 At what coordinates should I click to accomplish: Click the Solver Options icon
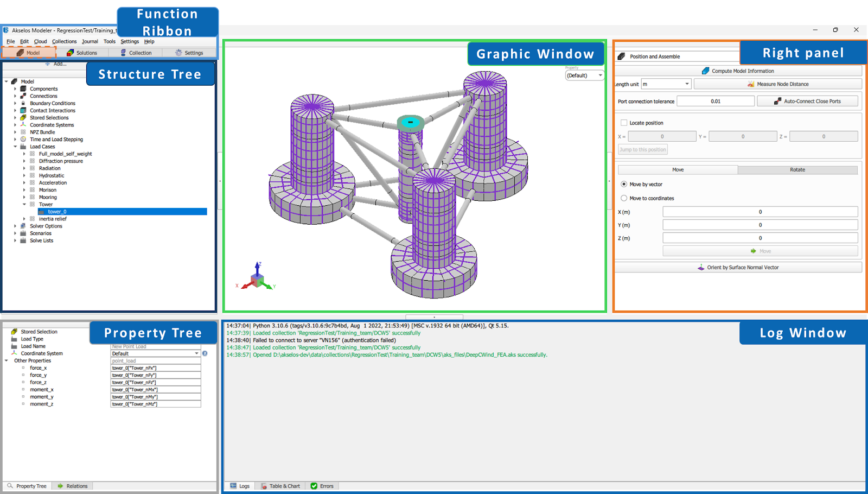click(23, 226)
